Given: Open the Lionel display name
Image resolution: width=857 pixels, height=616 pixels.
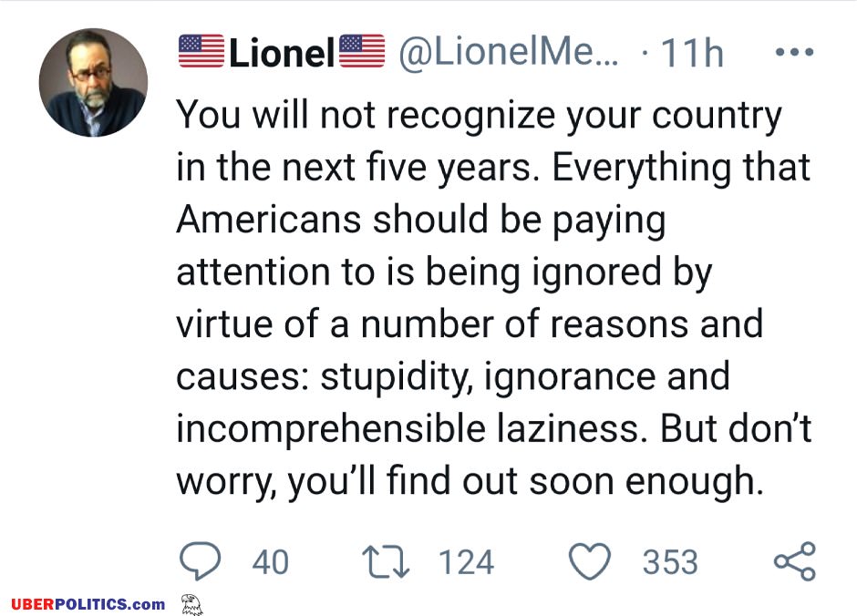Looking at the screenshot, I should [282, 53].
